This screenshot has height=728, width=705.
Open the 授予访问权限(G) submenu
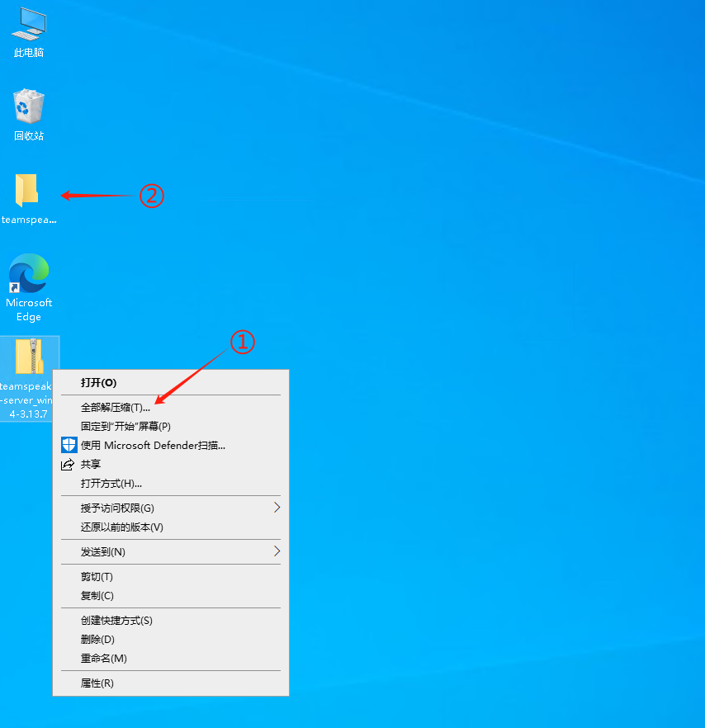[x=171, y=508]
